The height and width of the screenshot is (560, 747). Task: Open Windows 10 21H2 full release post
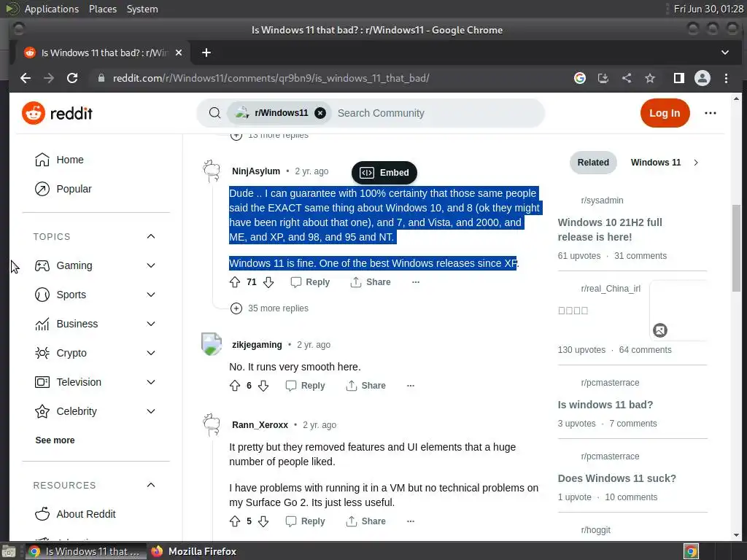click(610, 230)
